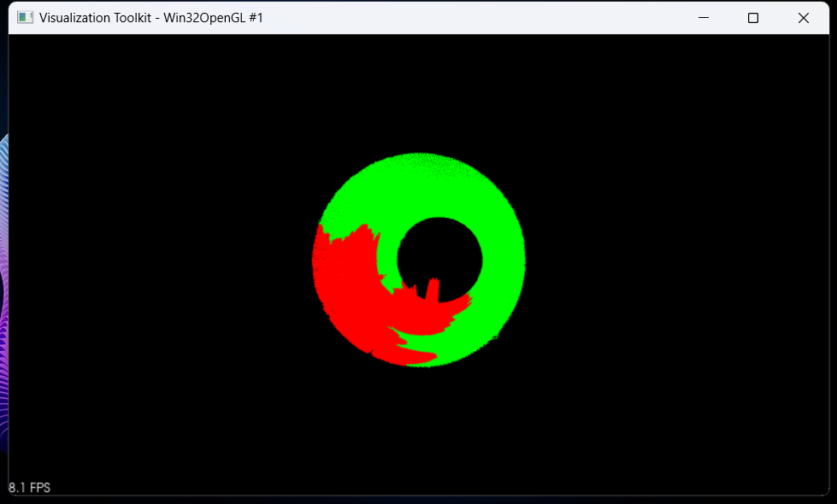Screen dimensions: 837x504
Task: Click the small red spike inside the center hole
Action: tap(433, 290)
